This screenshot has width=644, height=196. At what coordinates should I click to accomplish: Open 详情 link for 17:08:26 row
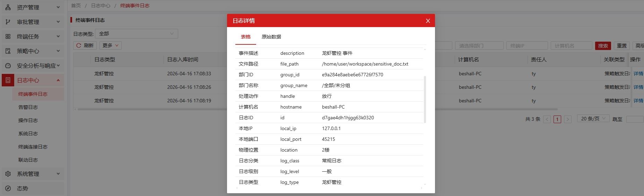pyautogui.click(x=638, y=87)
